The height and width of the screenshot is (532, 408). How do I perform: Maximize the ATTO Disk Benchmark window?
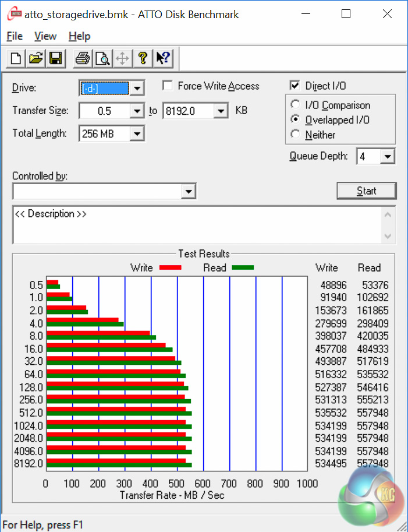coord(346,14)
